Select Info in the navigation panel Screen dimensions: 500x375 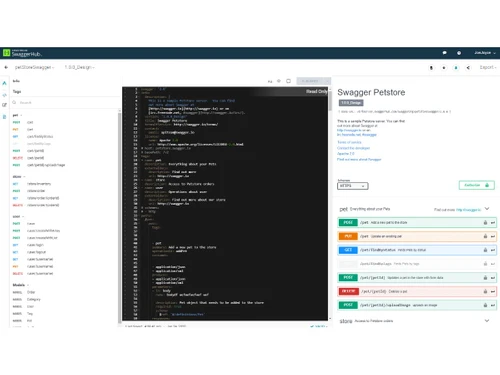(x=16, y=81)
